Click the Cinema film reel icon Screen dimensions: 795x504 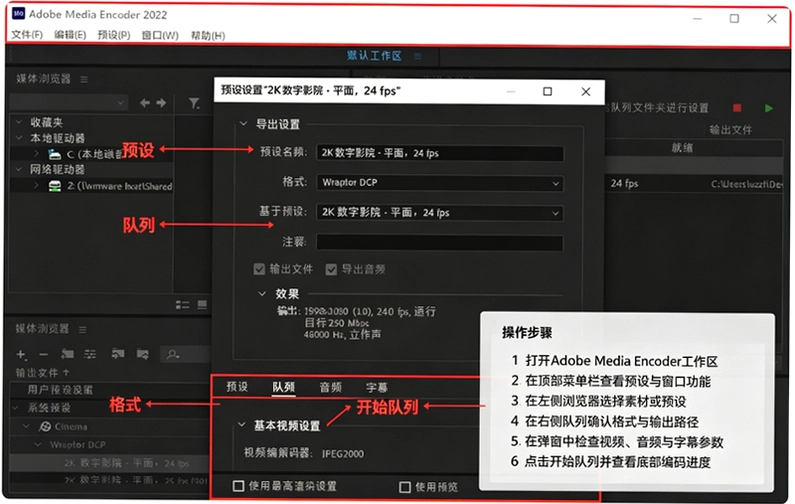[45, 426]
